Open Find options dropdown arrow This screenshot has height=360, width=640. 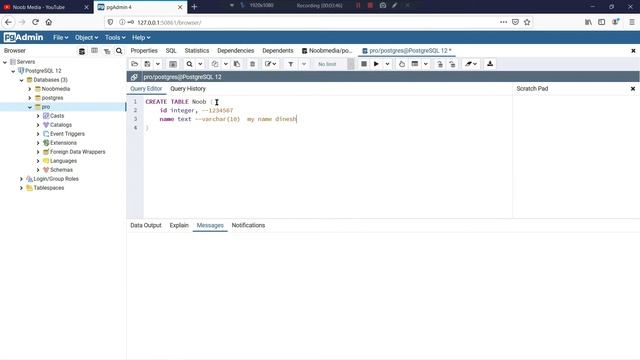click(x=200, y=64)
